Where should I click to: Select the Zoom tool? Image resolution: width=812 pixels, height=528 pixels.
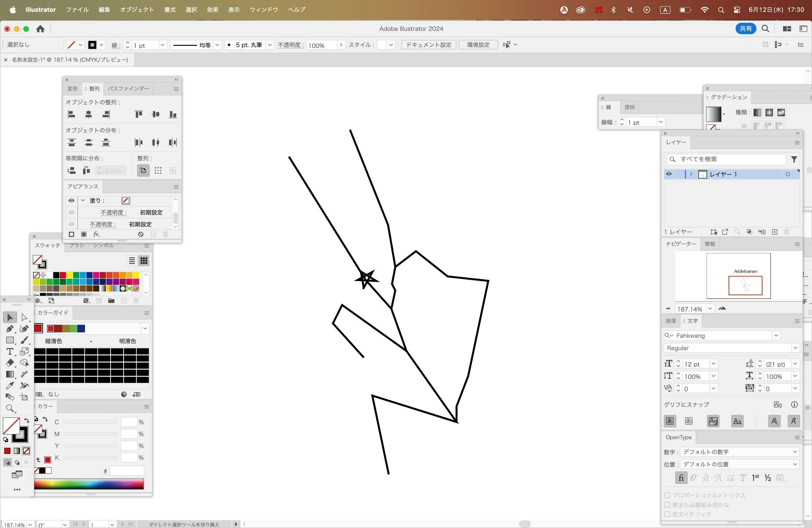pos(9,409)
